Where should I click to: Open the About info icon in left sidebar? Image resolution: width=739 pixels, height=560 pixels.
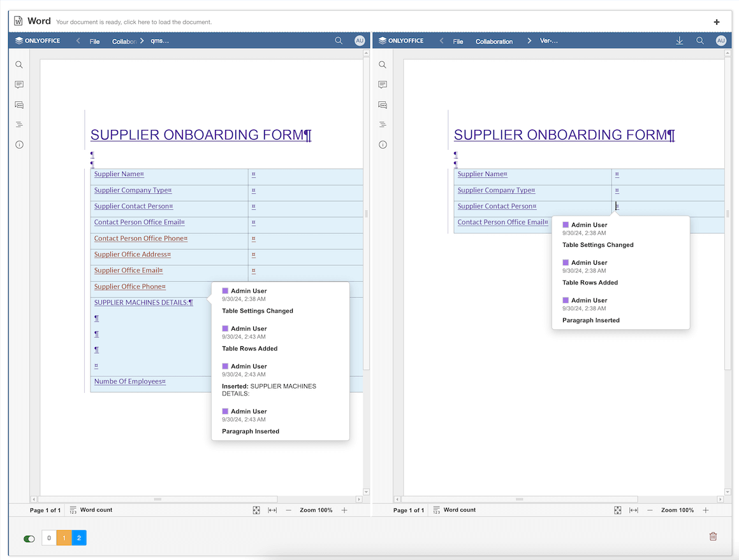pyautogui.click(x=19, y=145)
